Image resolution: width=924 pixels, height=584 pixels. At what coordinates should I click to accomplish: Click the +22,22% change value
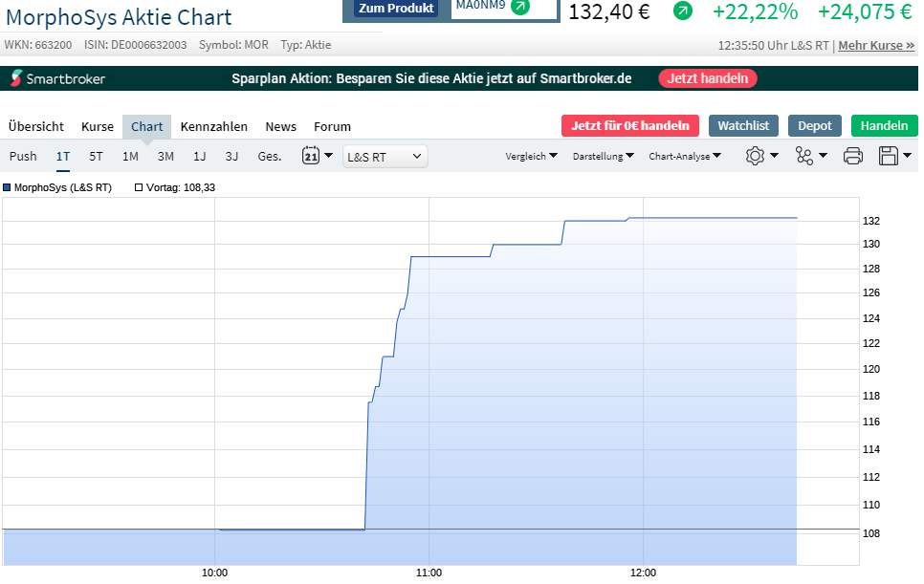[x=755, y=11]
